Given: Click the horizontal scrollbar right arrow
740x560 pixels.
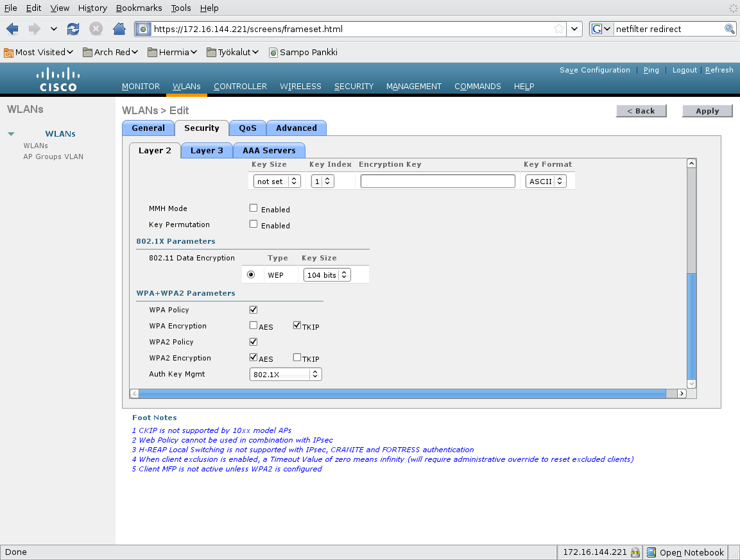Looking at the screenshot, I should [682, 393].
